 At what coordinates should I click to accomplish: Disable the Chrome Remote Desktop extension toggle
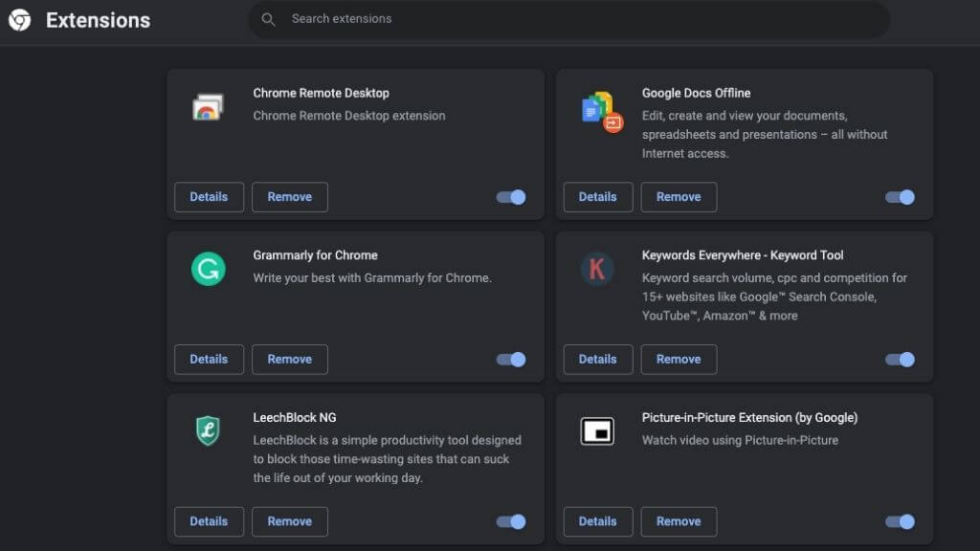[x=511, y=197]
